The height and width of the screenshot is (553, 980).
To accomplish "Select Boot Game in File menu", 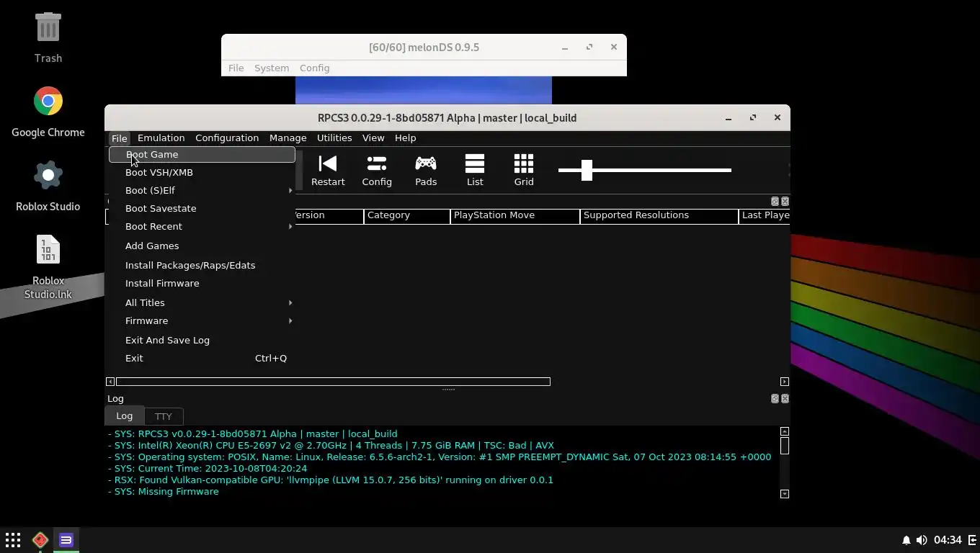I will 202,154.
